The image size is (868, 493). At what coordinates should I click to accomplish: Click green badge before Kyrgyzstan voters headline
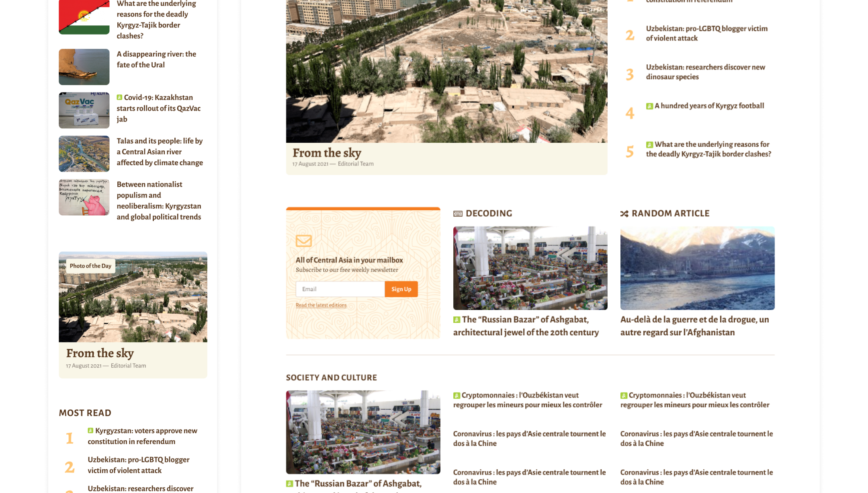point(90,431)
